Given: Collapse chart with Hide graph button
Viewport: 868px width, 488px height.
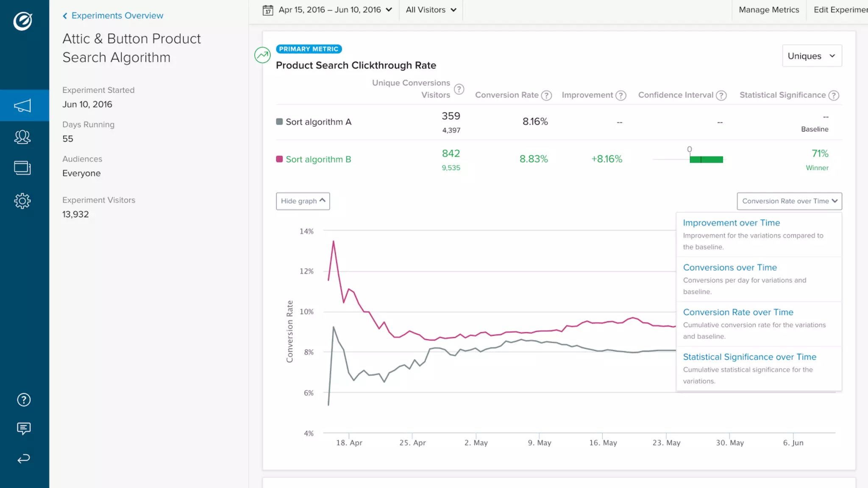Looking at the screenshot, I should point(303,201).
